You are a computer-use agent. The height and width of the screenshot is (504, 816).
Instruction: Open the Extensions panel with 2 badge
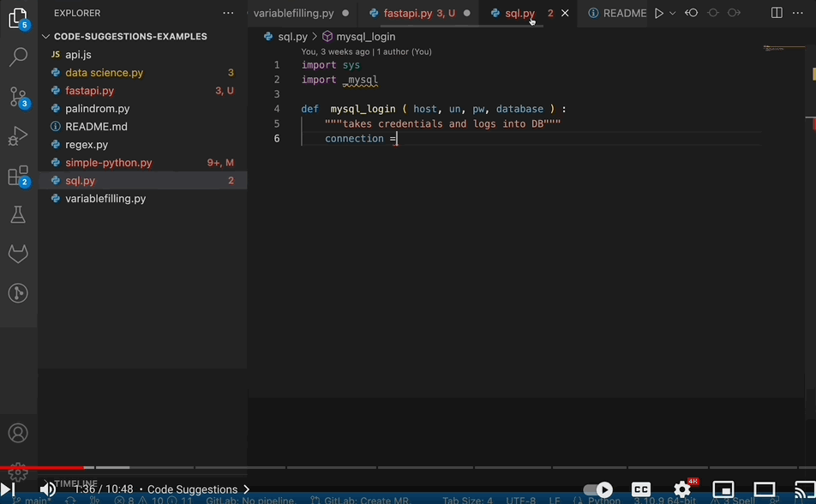tap(18, 174)
